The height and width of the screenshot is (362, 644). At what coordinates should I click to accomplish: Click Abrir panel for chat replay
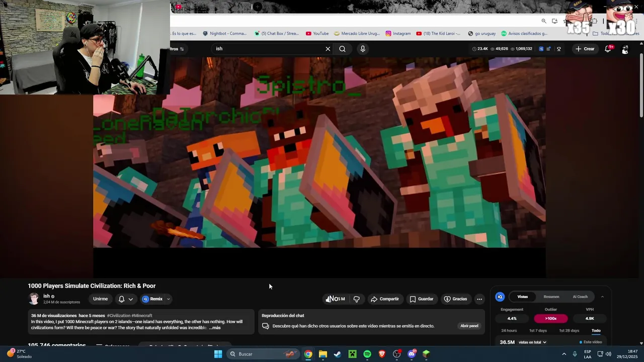point(469,326)
